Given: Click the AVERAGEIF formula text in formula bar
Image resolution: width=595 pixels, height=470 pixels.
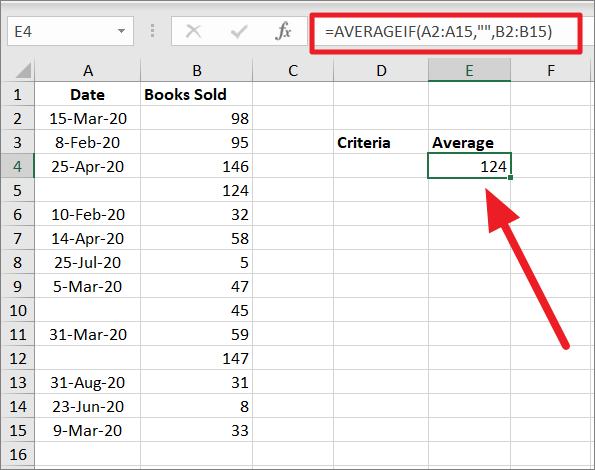Looking at the screenshot, I should tap(438, 32).
